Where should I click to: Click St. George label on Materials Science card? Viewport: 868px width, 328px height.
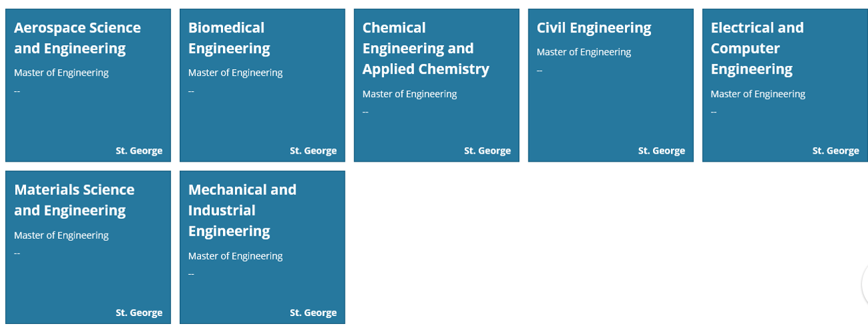(x=139, y=313)
